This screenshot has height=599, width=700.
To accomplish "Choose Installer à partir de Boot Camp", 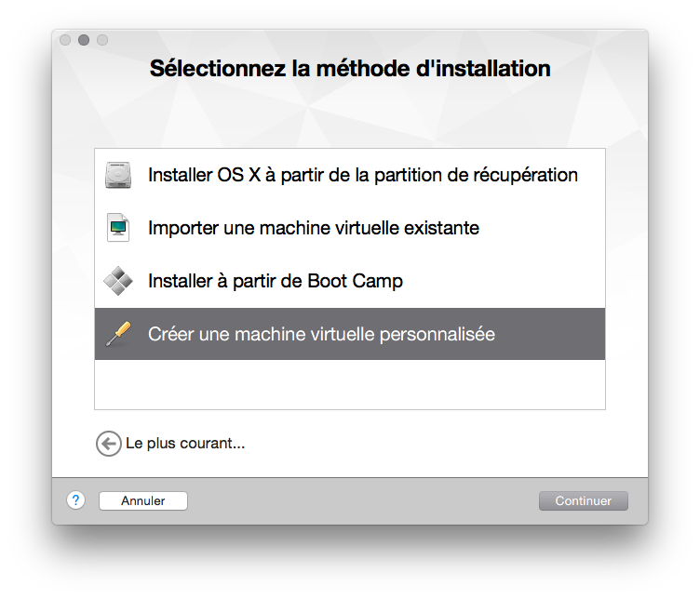I will 350,281.
